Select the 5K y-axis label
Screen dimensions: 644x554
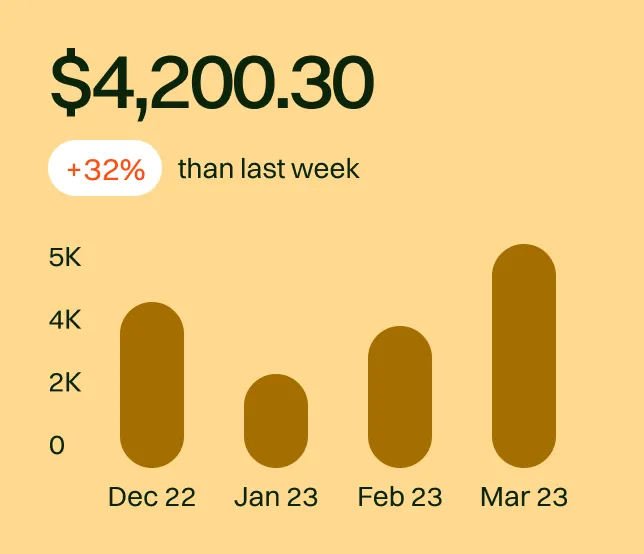65,257
